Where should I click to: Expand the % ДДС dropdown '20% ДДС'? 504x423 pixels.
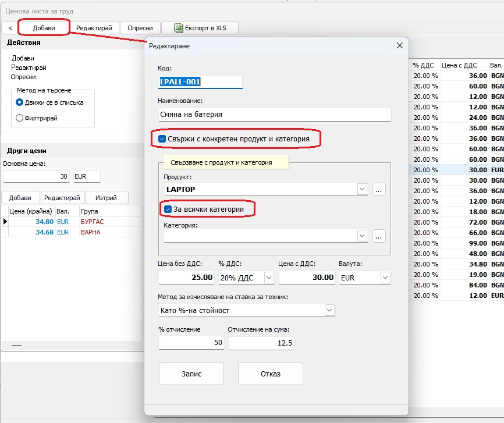coord(269,278)
